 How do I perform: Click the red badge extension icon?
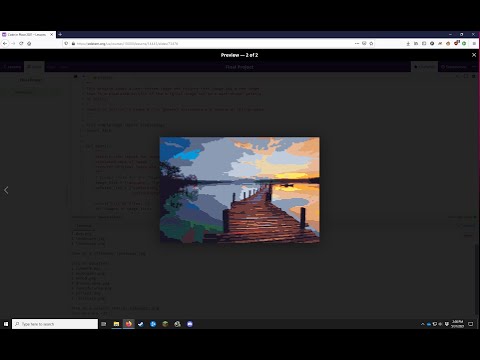(457, 43)
